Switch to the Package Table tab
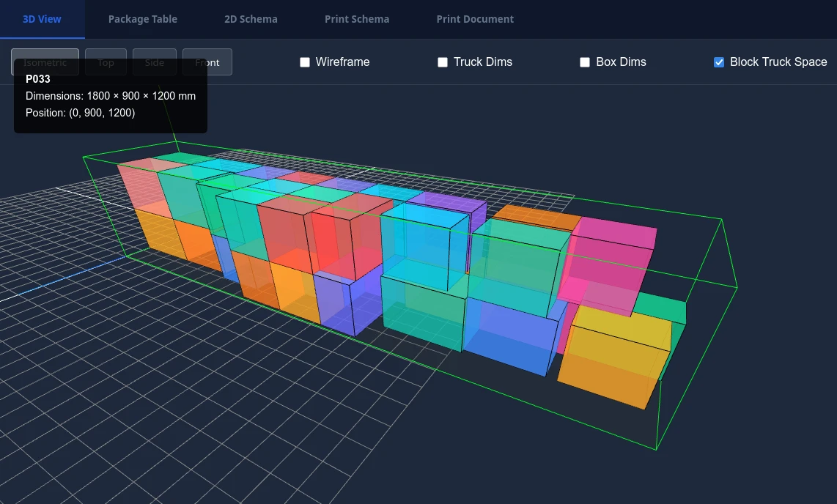Image resolution: width=837 pixels, height=504 pixels. 142,19
